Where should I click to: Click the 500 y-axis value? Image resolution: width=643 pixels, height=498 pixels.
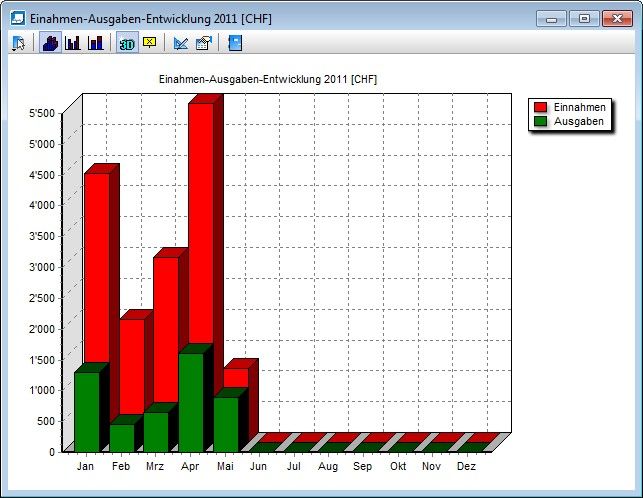[x=46, y=421]
